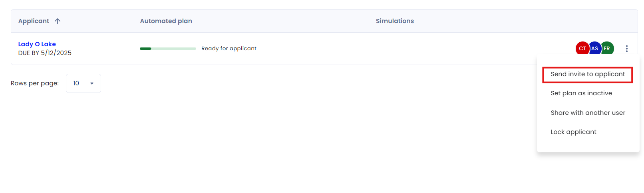
Task: Select Send invite to applicant
Action: (x=587, y=74)
